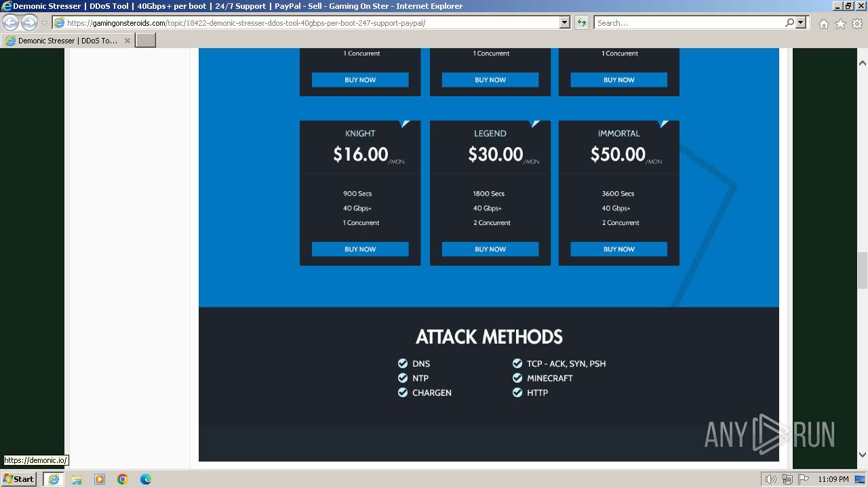This screenshot has width=868, height=488.
Task: Close the Demonic Stresser tab
Action: [127, 41]
